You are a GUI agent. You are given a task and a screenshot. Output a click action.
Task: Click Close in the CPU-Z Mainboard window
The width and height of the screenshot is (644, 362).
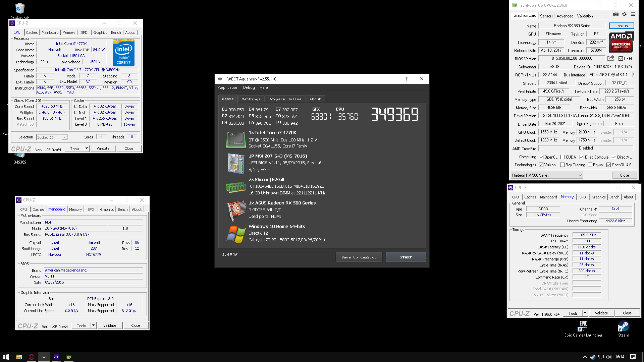coord(136,325)
